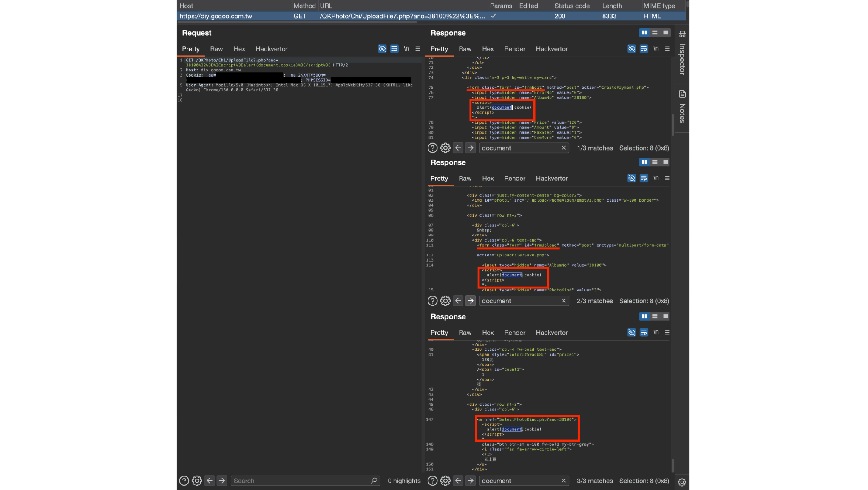Select top-bottom layout icon in 1/3 matches response

tap(655, 33)
